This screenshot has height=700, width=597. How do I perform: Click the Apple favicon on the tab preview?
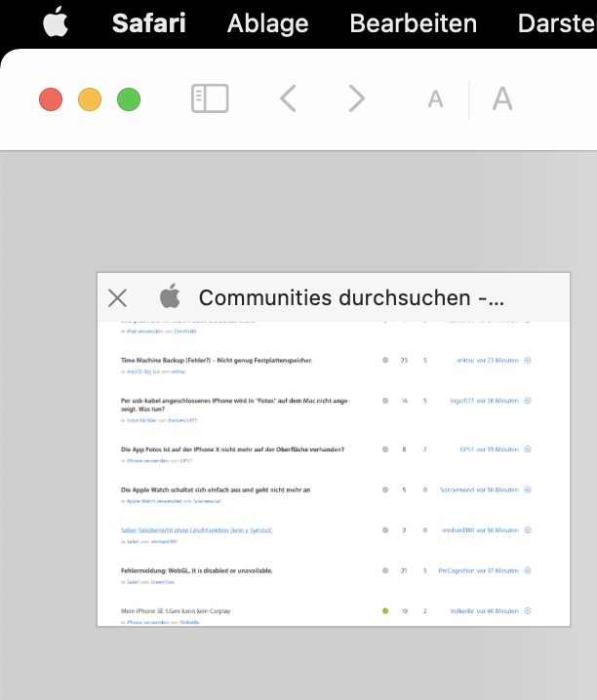170,296
